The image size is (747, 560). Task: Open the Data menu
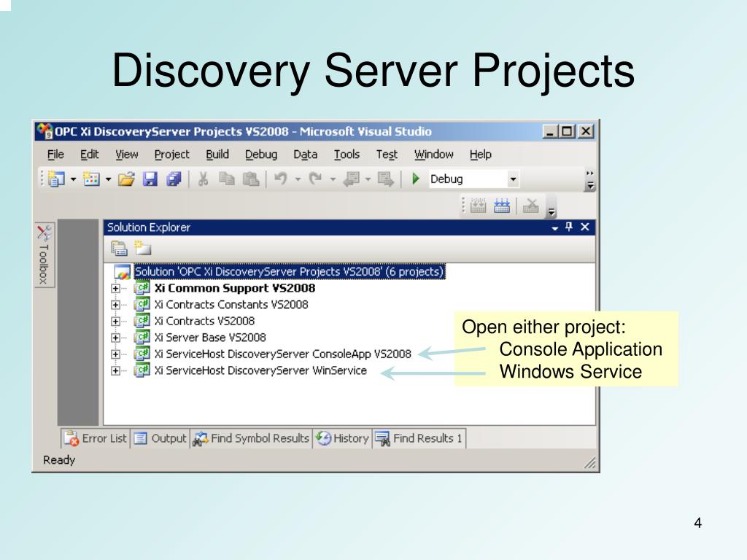306,155
